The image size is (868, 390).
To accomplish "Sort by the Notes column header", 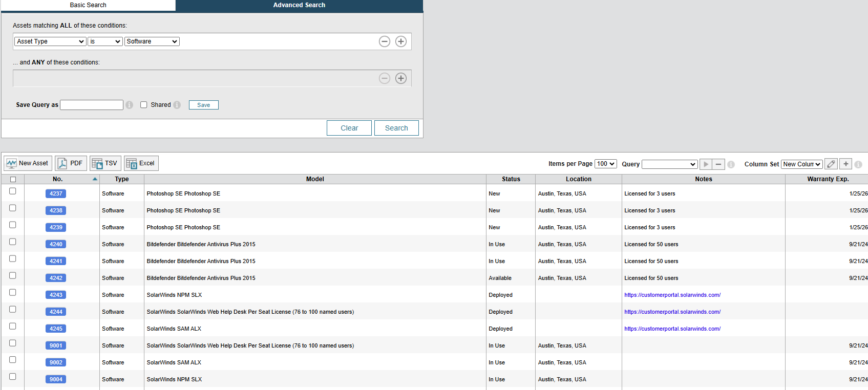I will tap(704, 179).
